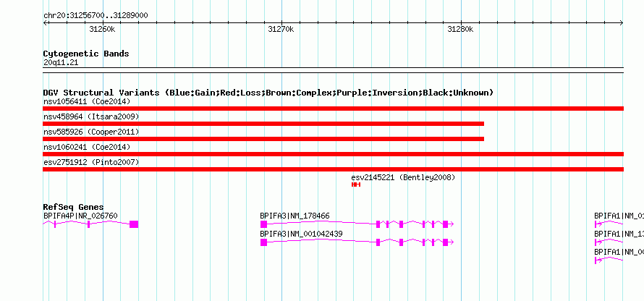Click the 31270k ruler position
644x301 pixels.
click(x=281, y=29)
